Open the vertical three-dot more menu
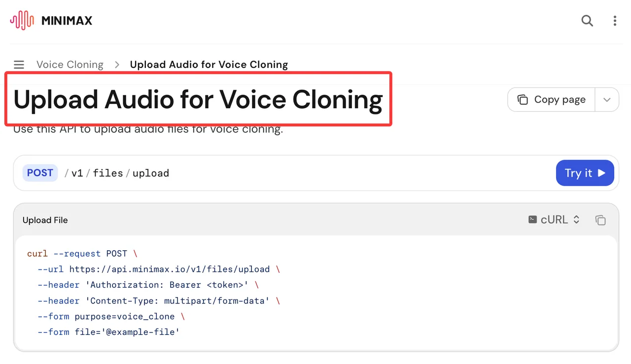Screen dimensions: 631x364 pos(614,21)
